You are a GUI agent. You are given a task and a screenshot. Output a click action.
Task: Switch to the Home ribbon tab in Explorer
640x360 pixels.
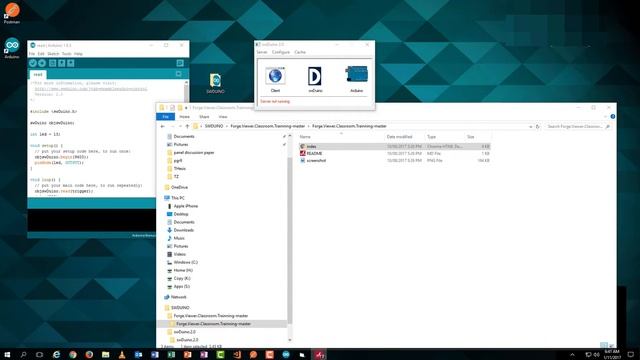point(184,117)
